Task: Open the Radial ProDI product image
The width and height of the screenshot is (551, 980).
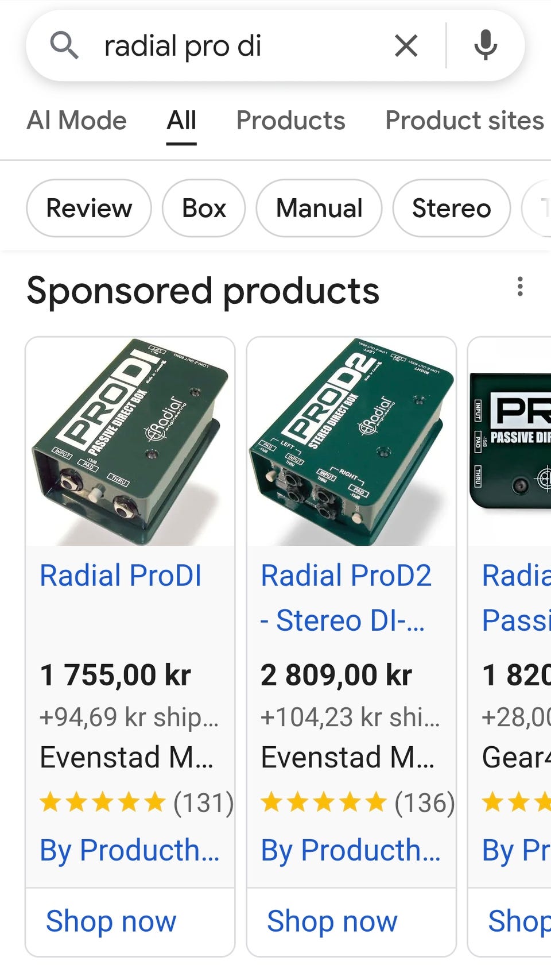Action: click(x=130, y=441)
